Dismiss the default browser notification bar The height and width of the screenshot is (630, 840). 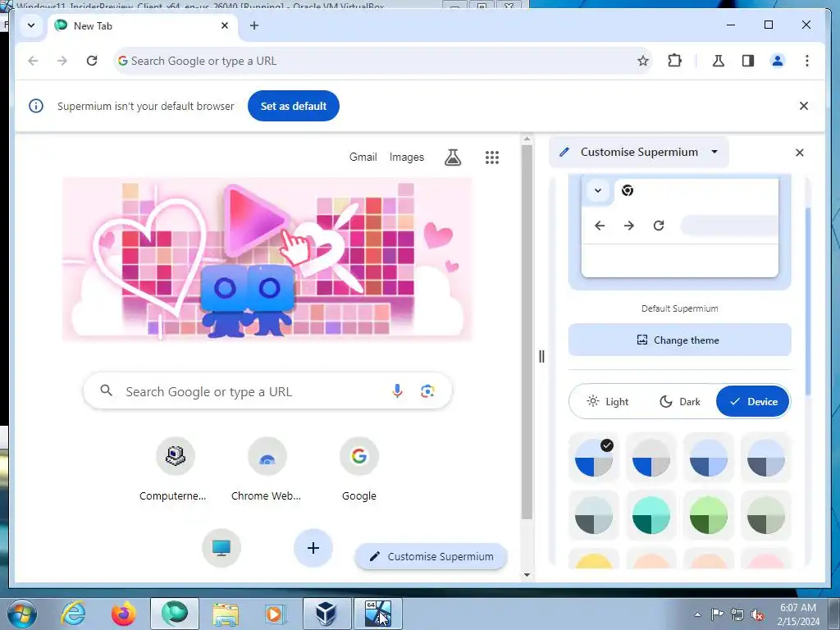804,106
